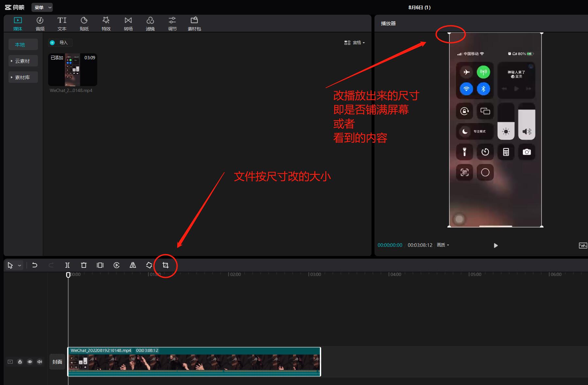Select the split clip tool

point(67,265)
